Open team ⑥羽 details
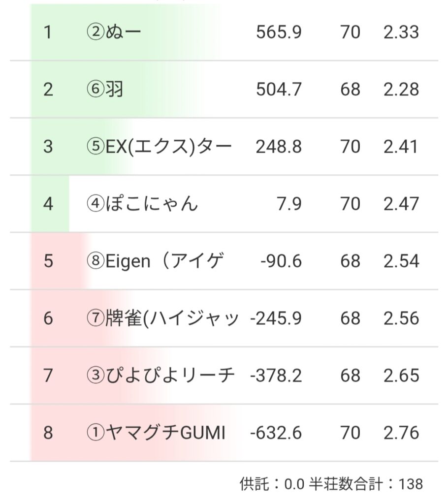Viewport: 447px width, 504px height. coord(104,90)
